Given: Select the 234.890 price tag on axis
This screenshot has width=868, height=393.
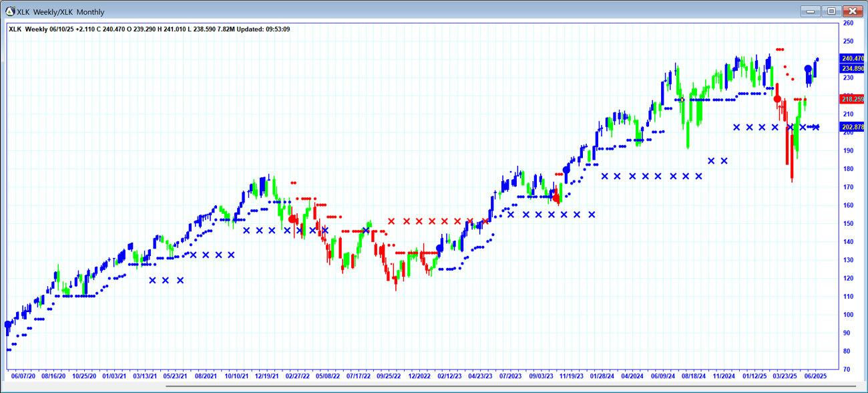Looking at the screenshot, I should pos(853,69).
